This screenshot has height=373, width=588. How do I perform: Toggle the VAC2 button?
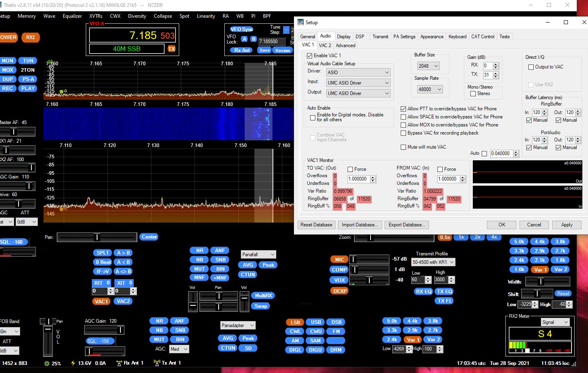point(123,301)
